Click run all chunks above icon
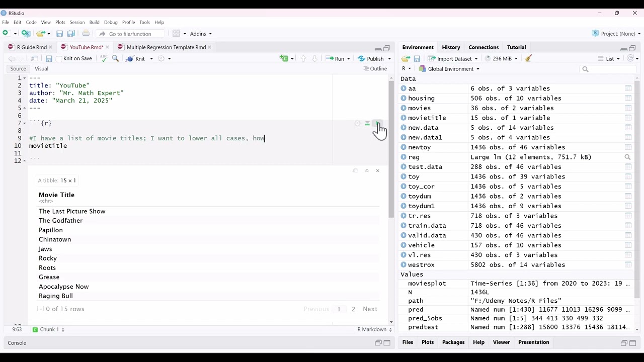The image size is (644, 362). tap(367, 123)
